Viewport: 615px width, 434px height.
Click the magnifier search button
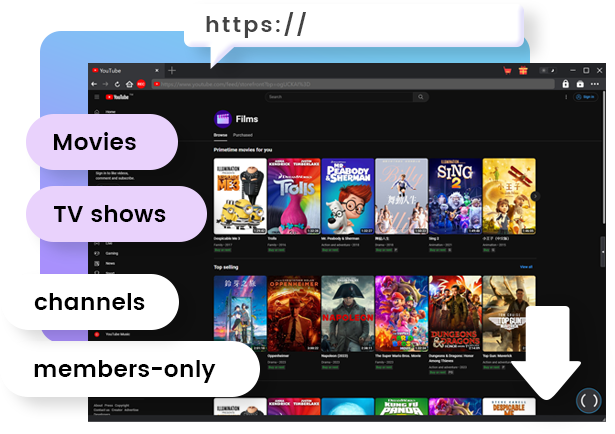tap(420, 97)
